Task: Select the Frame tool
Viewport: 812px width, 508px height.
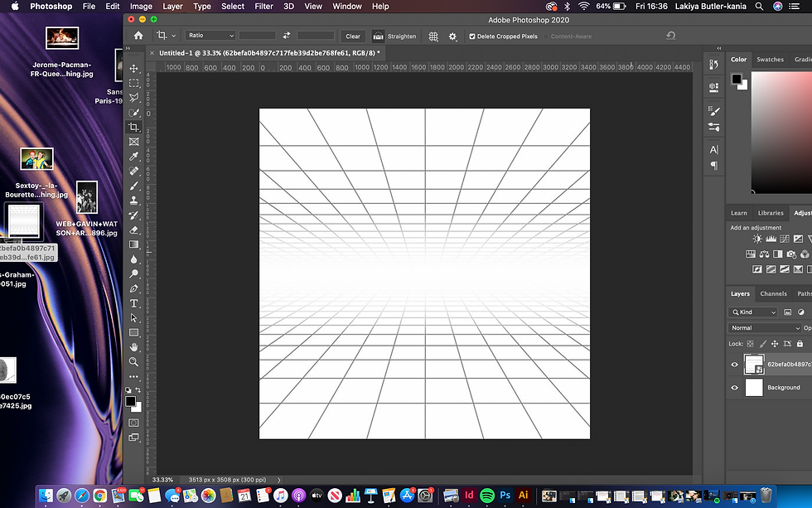Action: tap(133, 142)
